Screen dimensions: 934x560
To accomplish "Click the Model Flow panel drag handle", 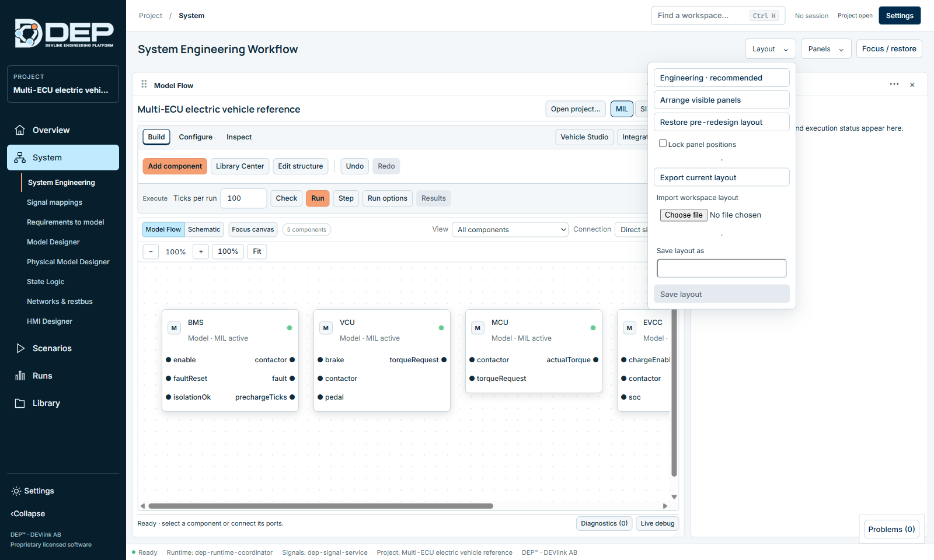I will click(x=144, y=85).
